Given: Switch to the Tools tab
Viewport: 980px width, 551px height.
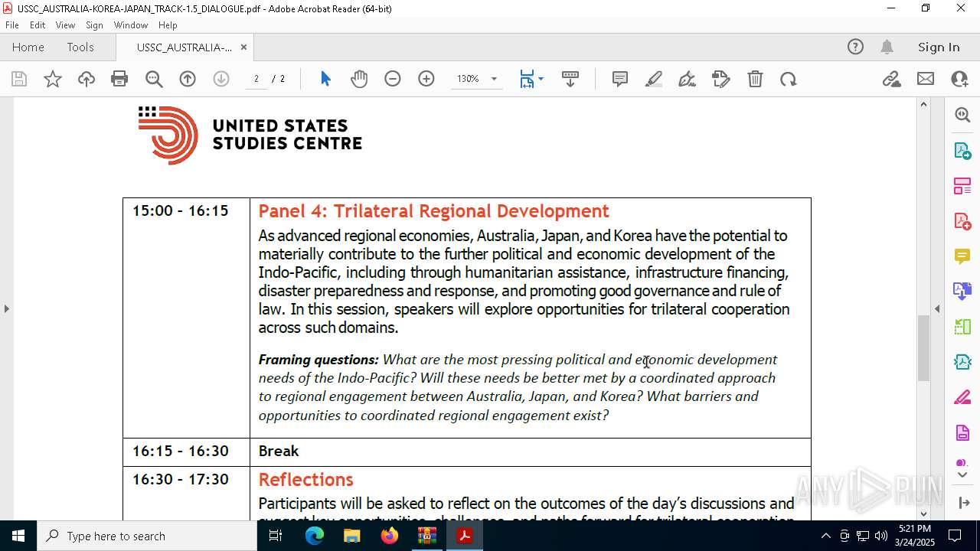Looking at the screenshot, I should (x=80, y=47).
